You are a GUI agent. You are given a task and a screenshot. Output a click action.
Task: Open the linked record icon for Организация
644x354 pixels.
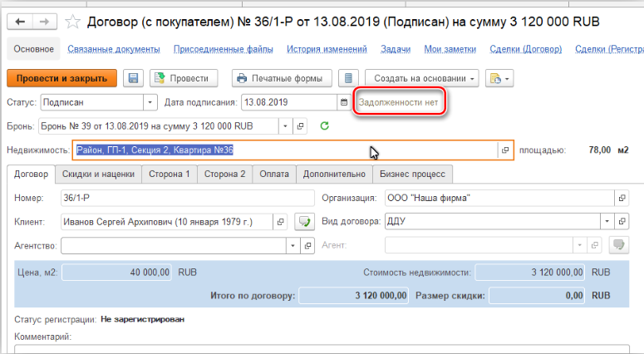(620, 199)
